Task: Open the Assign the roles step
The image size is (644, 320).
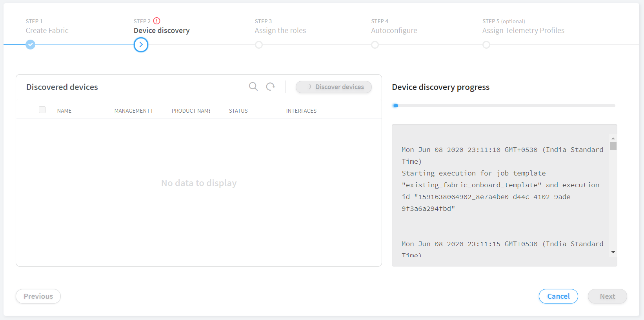Action: [x=280, y=31]
